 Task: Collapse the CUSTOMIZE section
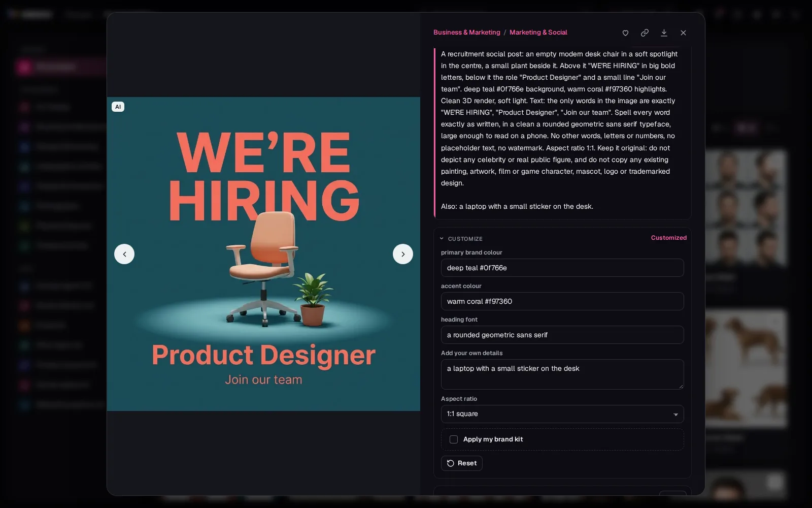(461, 239)
